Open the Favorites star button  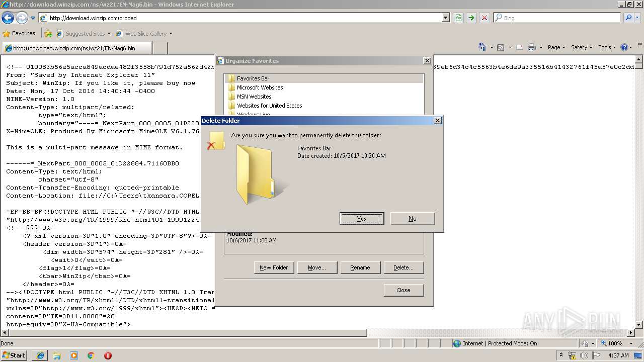[19, 33]
